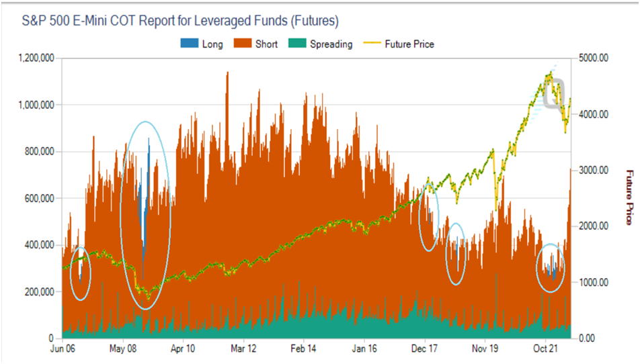Click the 1,000,000 left axis label

tap(36, 105)
